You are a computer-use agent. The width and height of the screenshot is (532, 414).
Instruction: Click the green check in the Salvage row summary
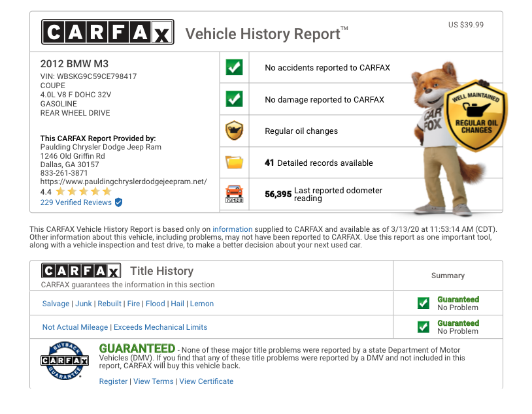pyautogui.click(x=423, y=303)
